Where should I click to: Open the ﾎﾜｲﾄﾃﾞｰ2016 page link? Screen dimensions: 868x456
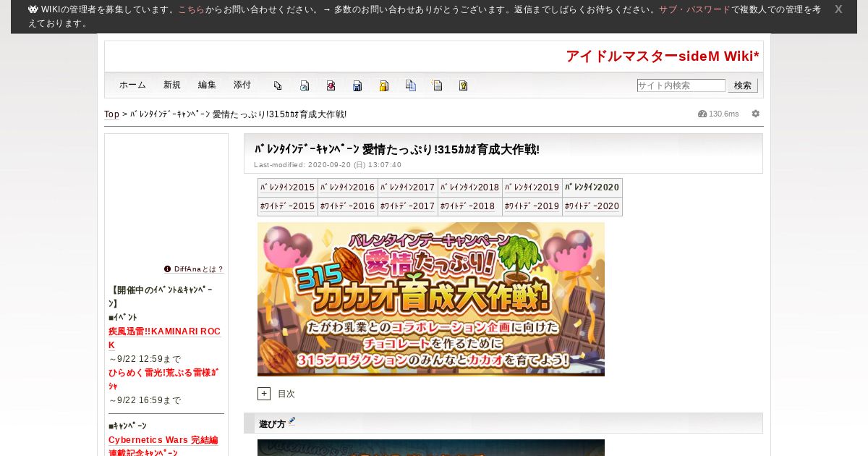click(348, 206)
